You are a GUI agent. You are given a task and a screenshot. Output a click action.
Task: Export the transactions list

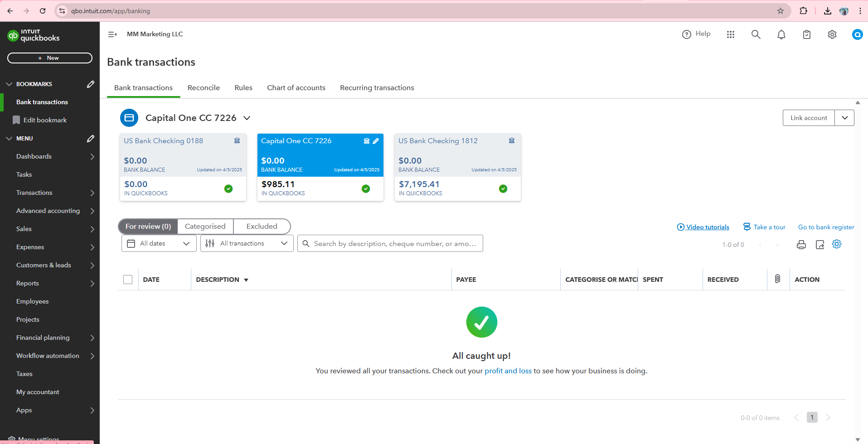pyautogui.click(x=820, y=245)
